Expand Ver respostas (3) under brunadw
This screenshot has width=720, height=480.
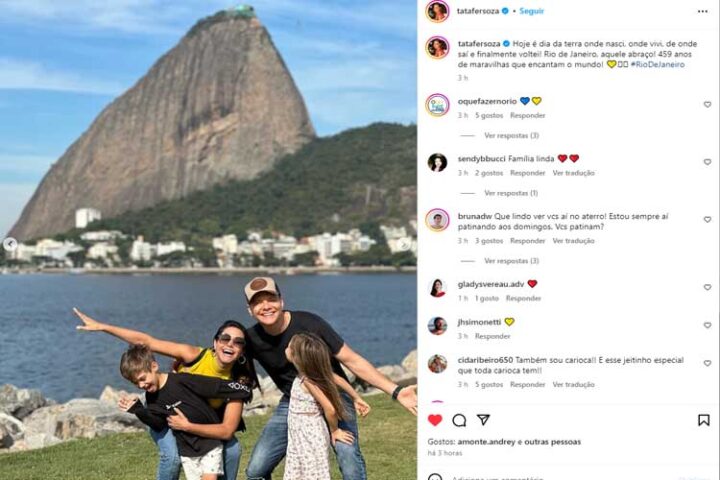coord(511,261)
